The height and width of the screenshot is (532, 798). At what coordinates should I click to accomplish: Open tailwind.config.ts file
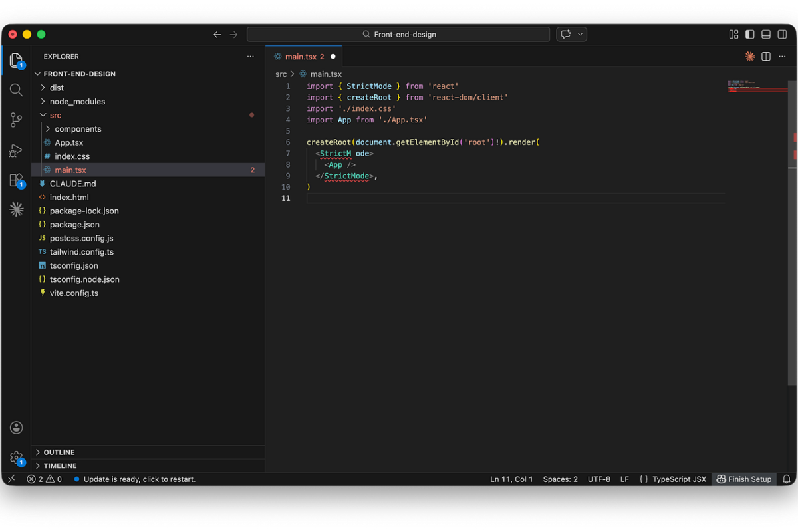[81, 252]
